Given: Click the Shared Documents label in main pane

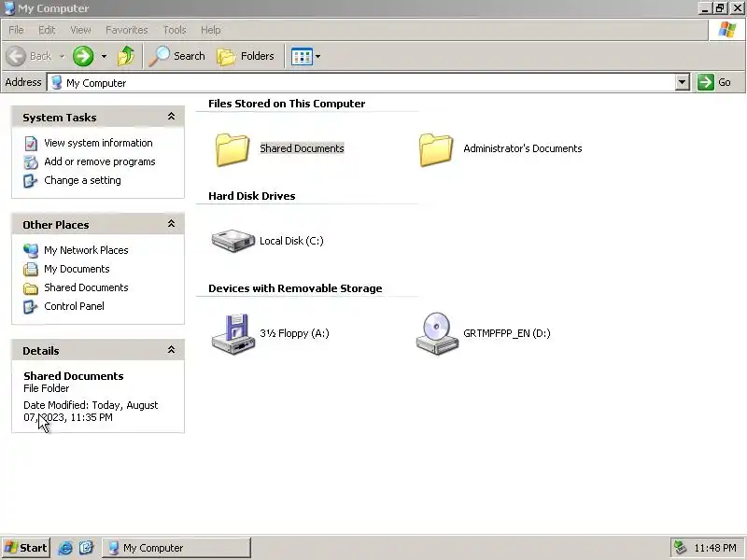Looking at the screenshot, I should click(x=302, y=148).
